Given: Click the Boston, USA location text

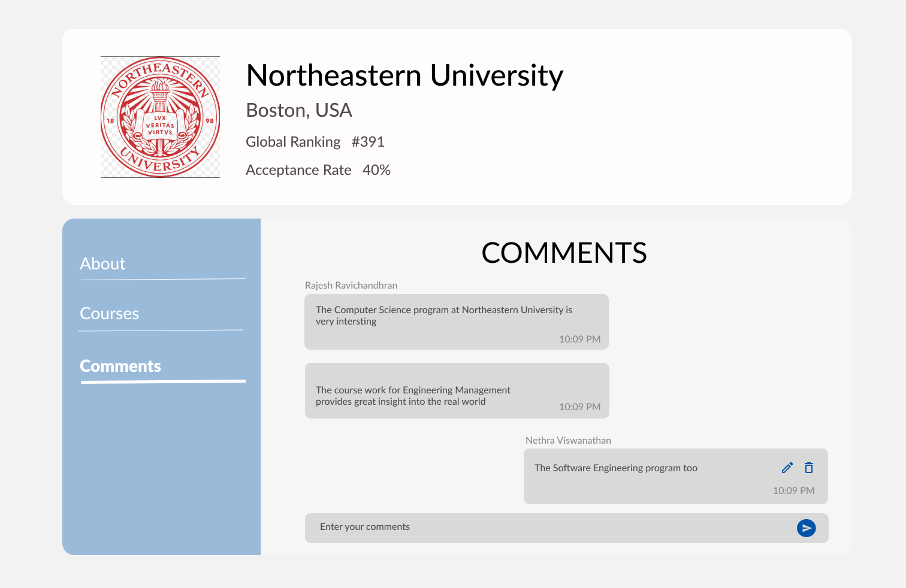Looking at the screenshot, I should [x=299, y=110].
